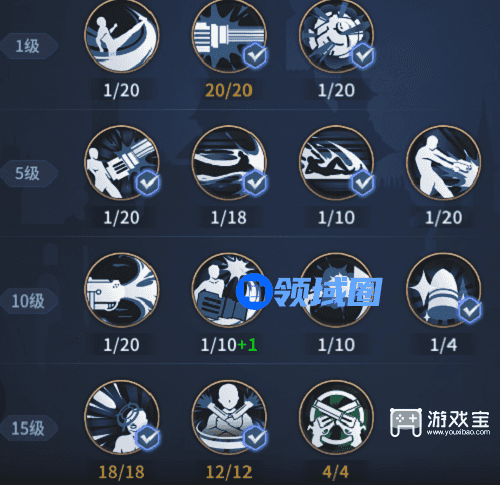Screen dimensions: 500x485
Task: Toggle checkmark badge on headshot skill 18/18
Action: (x=148, y=438)
